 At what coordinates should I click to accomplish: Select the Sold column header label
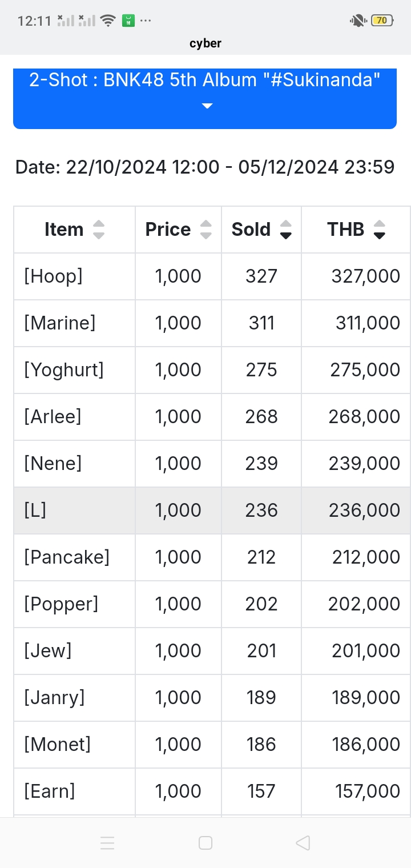(251, 230)
